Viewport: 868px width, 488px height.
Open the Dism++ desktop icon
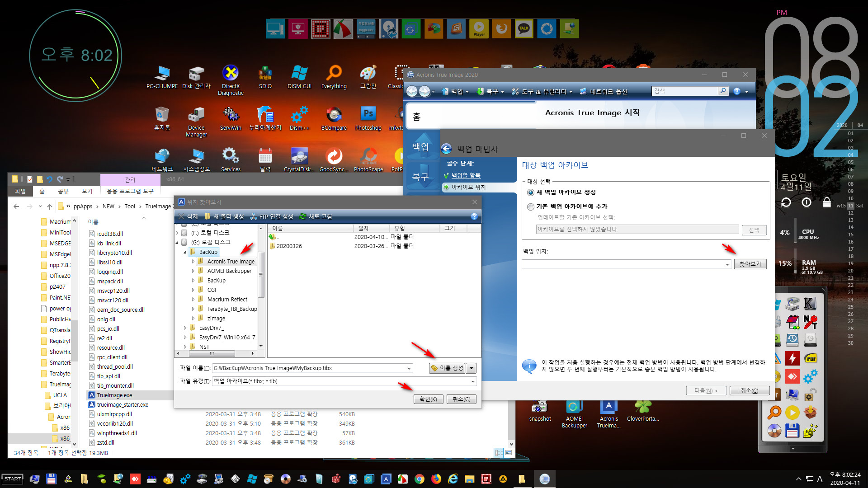click(x=299, y=118)
